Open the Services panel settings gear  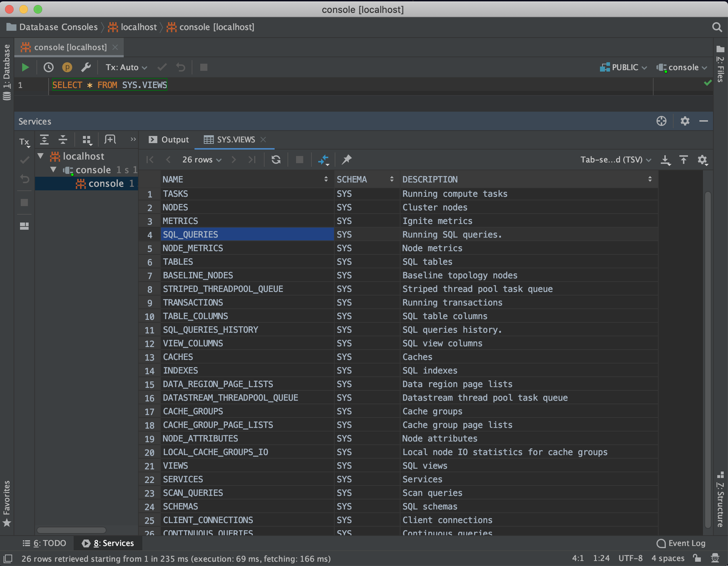[x=684, y=121]
